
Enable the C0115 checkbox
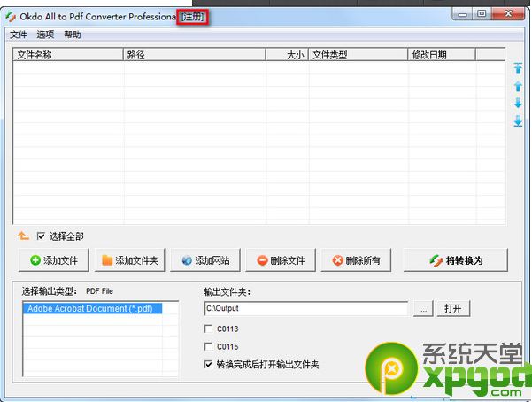[x=208, y=347]
